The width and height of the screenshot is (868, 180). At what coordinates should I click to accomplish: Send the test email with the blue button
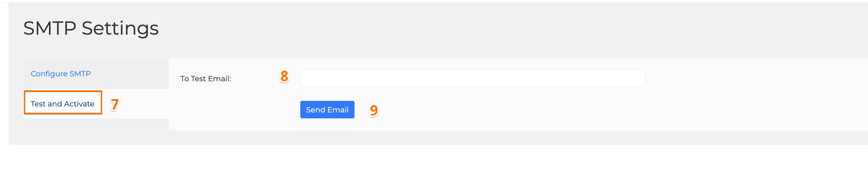(x=327, y=110)
